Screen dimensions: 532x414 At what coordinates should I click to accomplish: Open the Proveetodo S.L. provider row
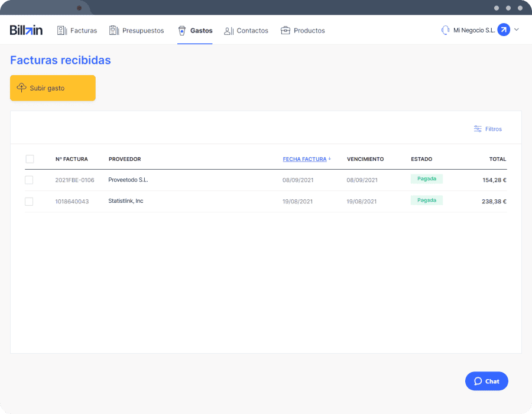tap(265, 180)
